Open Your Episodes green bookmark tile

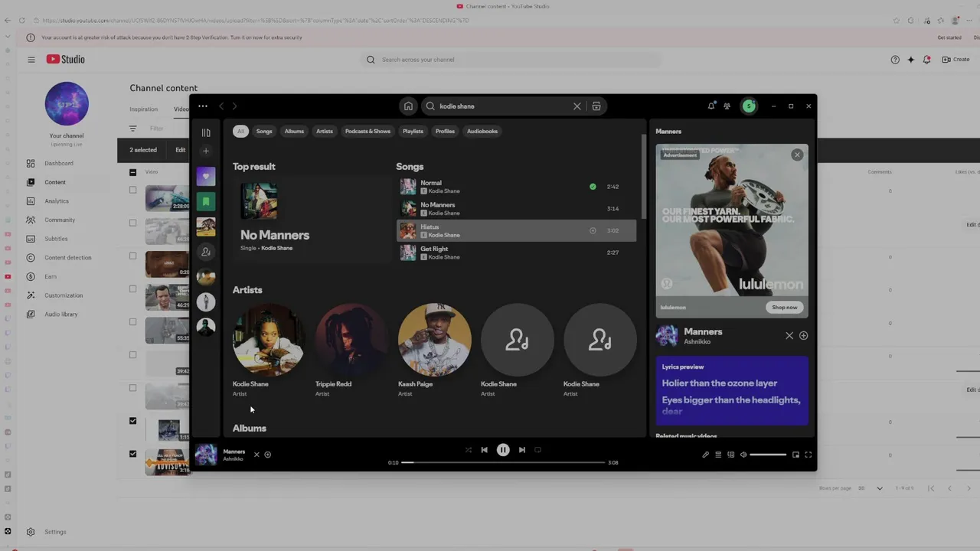(x=206, y=201)
